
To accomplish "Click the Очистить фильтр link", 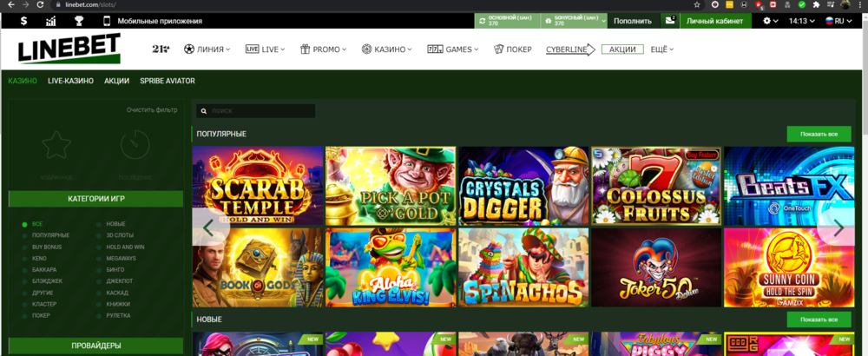I will click(x=152, y=109).
